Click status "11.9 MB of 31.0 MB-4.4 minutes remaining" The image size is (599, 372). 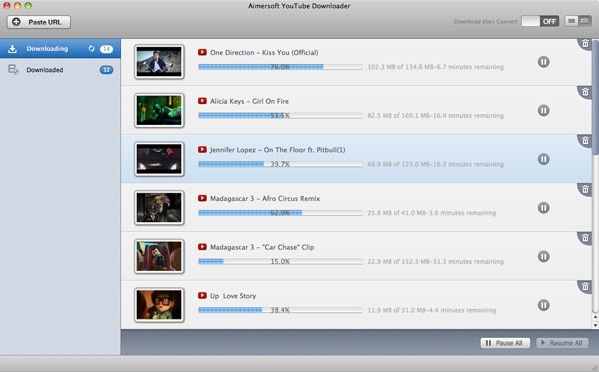(432, 310)
